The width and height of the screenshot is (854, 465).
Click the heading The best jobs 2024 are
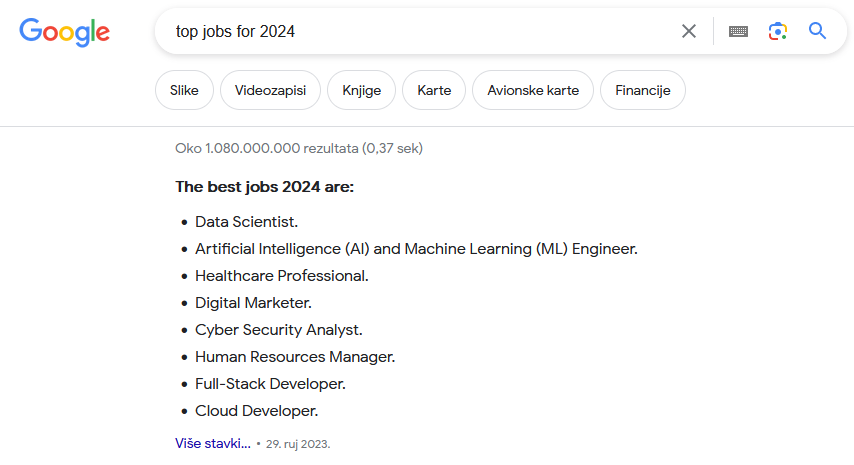click(264, 187)
